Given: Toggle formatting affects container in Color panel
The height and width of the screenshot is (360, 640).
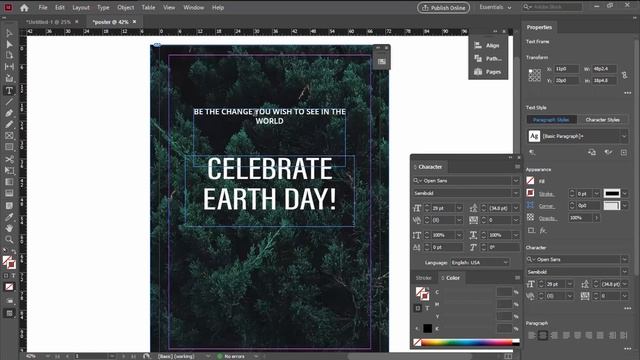Looking at the screenshot, I should (418, 308).
